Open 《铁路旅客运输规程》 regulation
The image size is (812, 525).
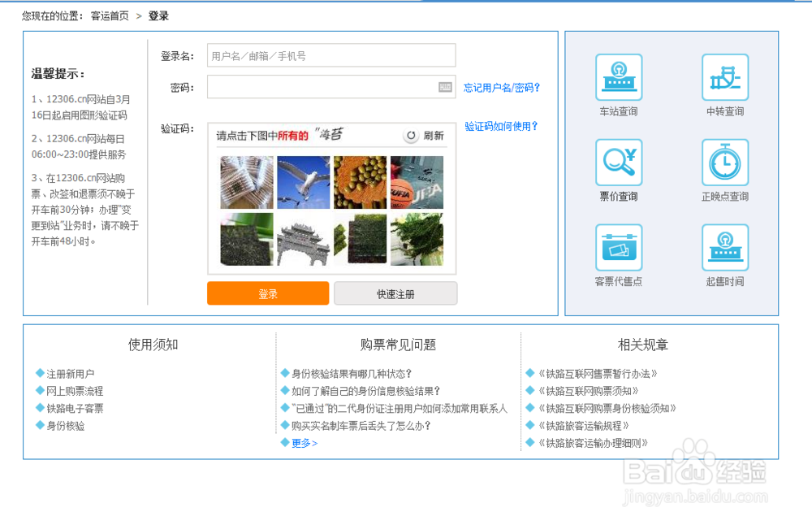(584, 426)
